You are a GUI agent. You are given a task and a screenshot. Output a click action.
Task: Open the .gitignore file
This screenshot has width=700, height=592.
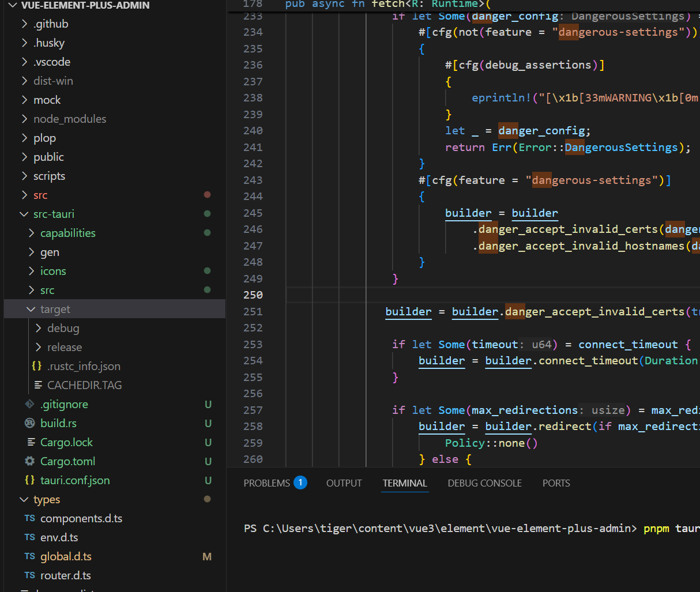click(64, 404)
